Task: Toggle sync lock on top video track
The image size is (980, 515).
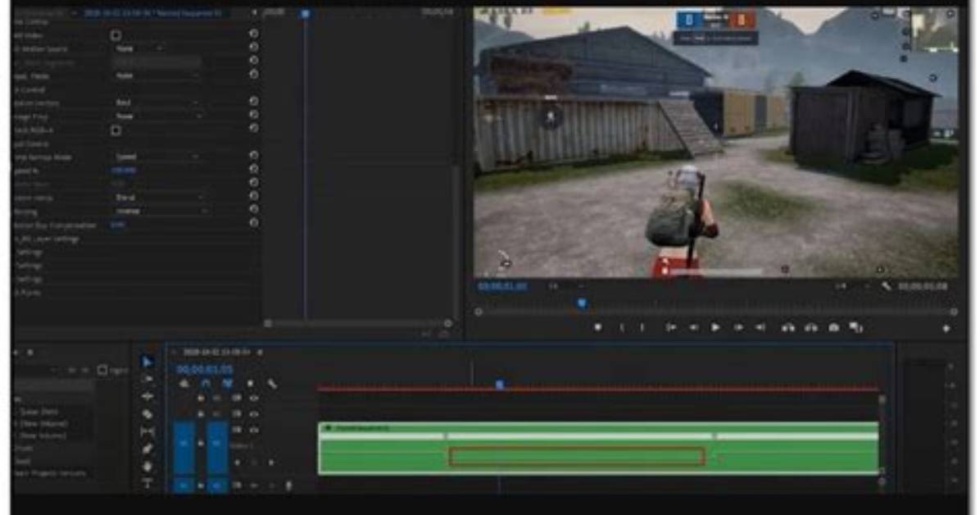Action: click(x=237, y=398)
